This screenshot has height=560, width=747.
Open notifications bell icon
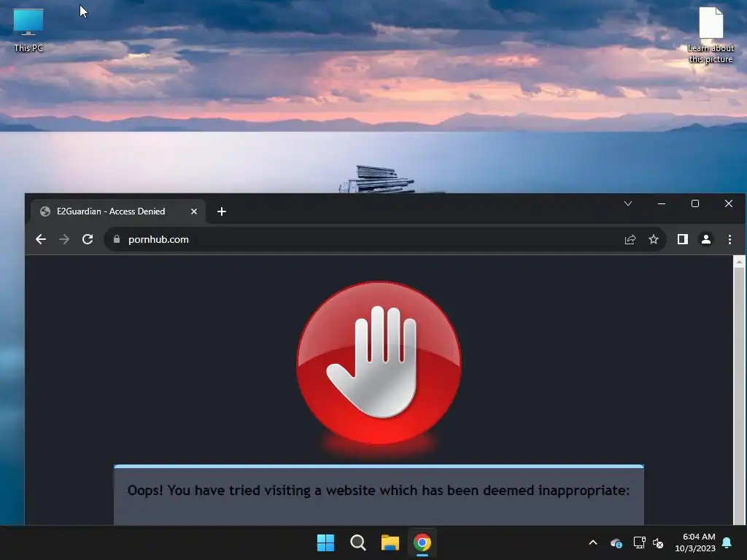click(727, 542)
